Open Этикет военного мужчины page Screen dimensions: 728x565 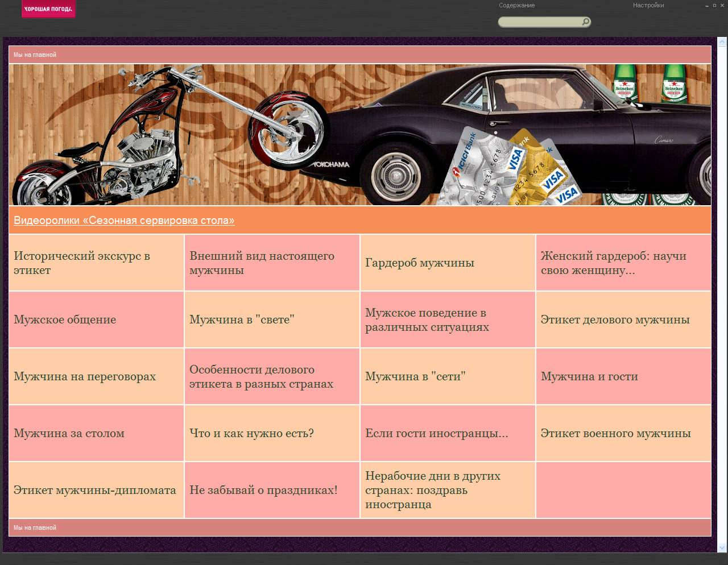tap(615, 434)
